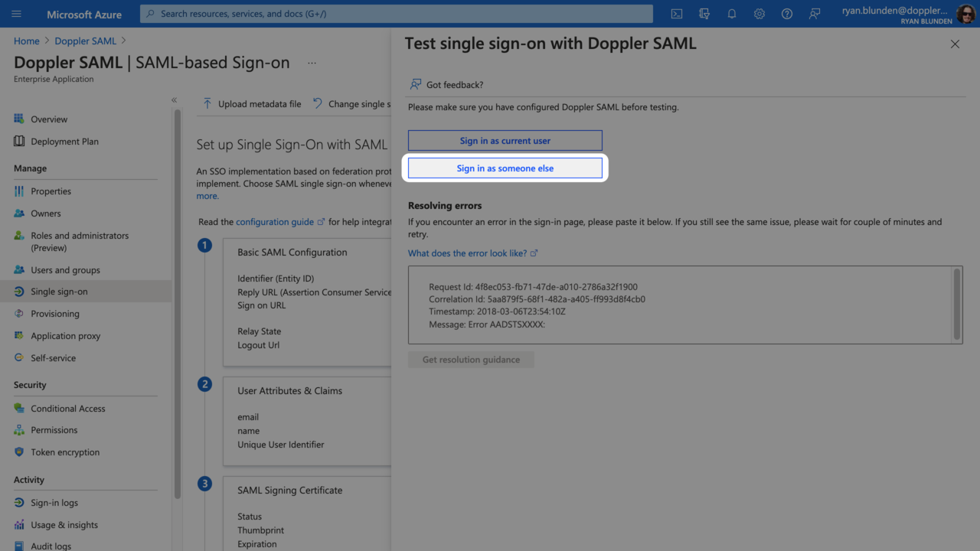Open Cloud Shell from the top bar

[677, 14]
